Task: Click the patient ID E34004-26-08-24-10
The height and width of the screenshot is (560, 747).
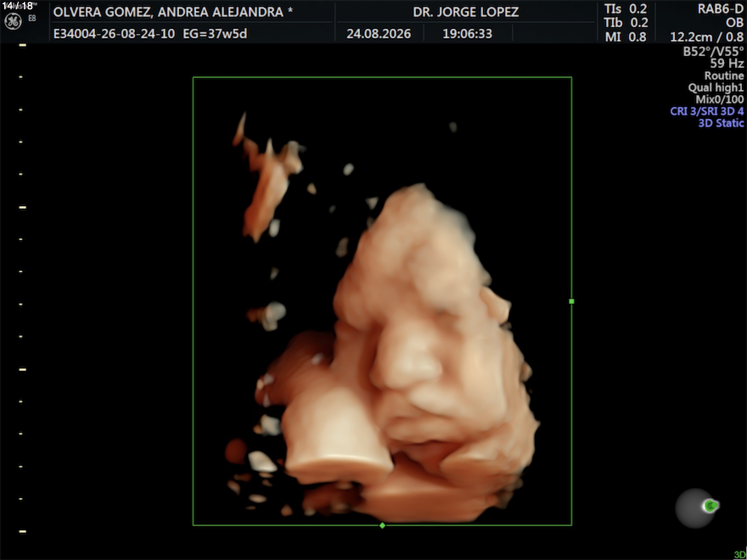Action: click(114, 34)
